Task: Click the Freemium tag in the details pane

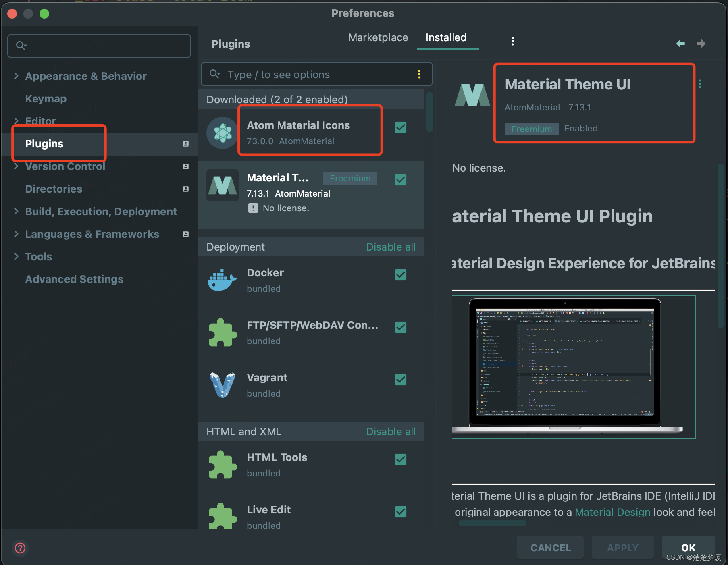Action: (531, 129)
